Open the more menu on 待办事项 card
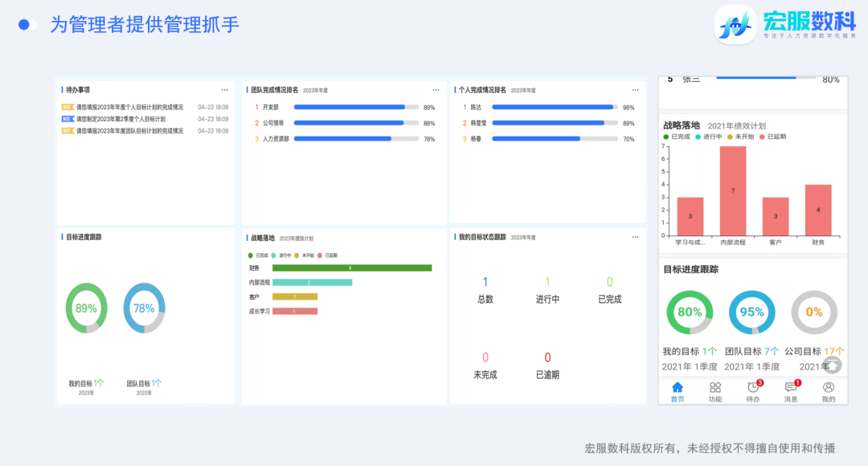 point(223,90)
